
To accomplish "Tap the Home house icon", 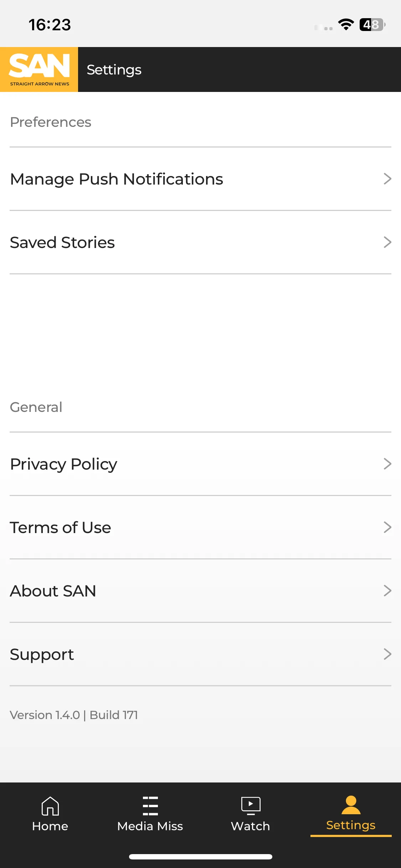I will pos(50,806).
